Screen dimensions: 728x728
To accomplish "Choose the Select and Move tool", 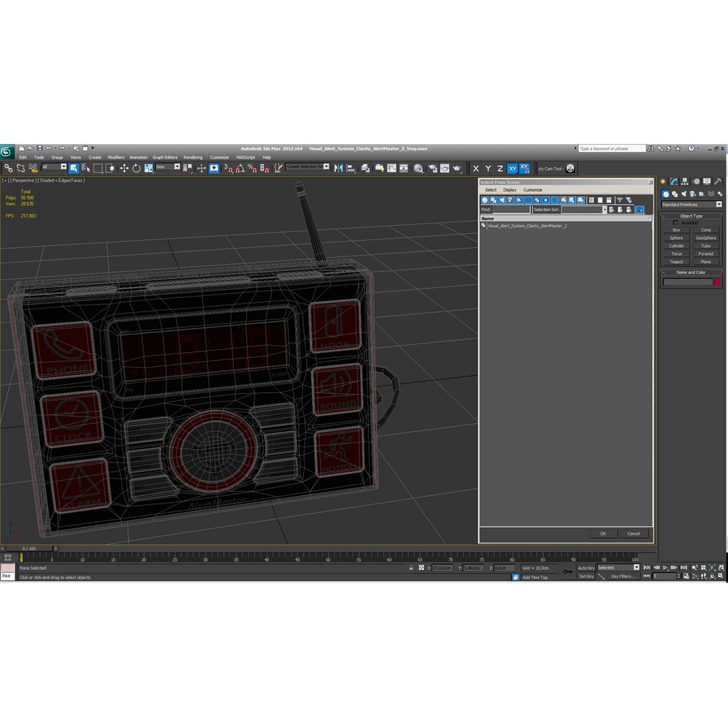I will pyautogui.click(x=124, y=168).
